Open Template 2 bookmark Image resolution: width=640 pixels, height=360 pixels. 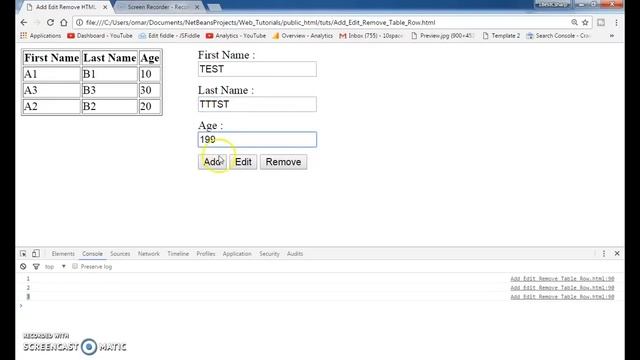click(x=501, y=36)
